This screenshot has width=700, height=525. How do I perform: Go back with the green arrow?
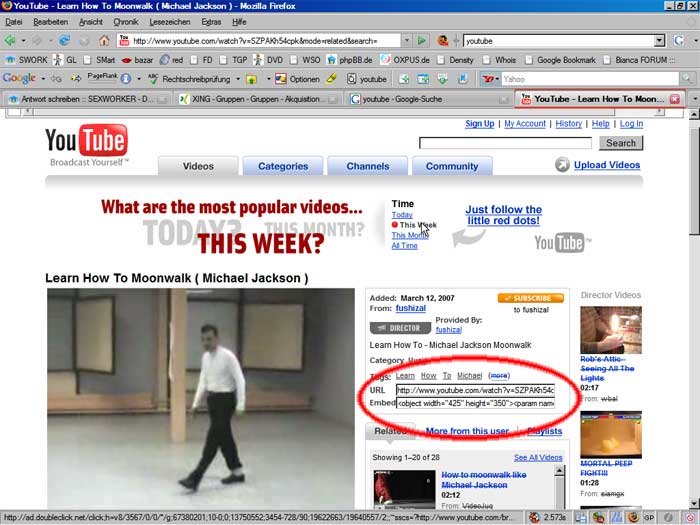[x=10, y=41]
